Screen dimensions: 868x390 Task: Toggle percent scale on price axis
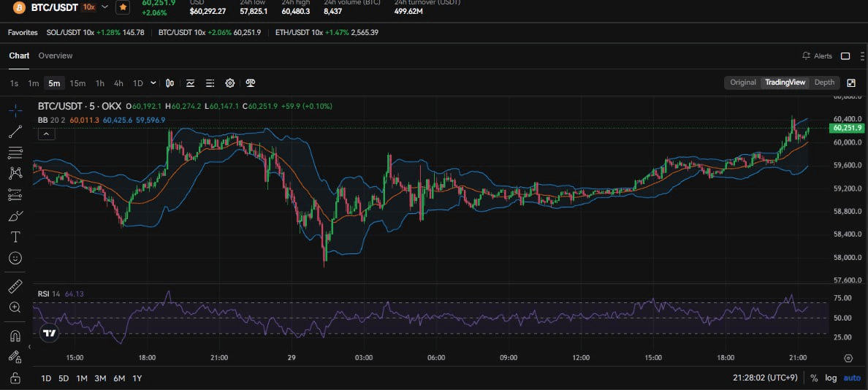(x=814, y=378)
